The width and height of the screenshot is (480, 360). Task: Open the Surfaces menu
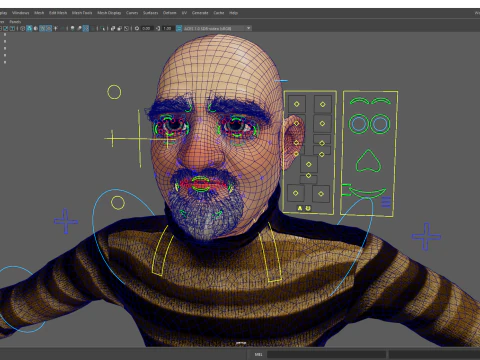click(150, 13)
